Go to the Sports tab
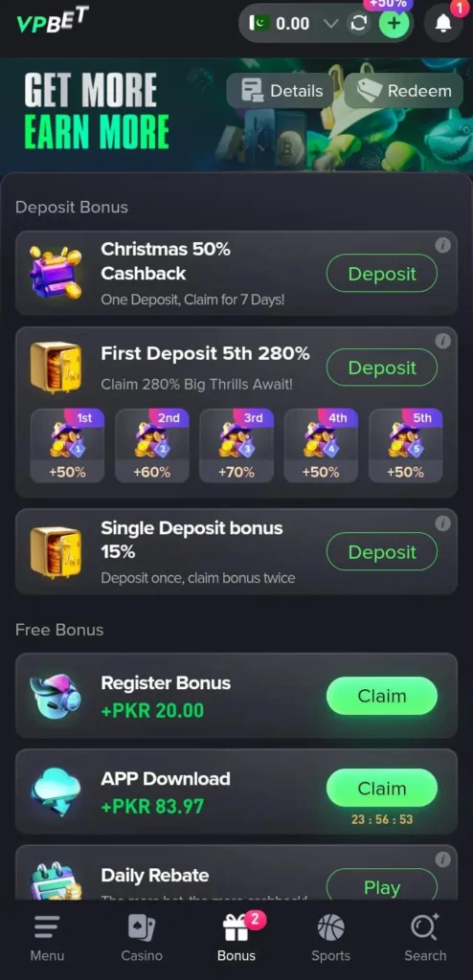The height and width of the screenshot is (980, 473). [x=331, y=938]
